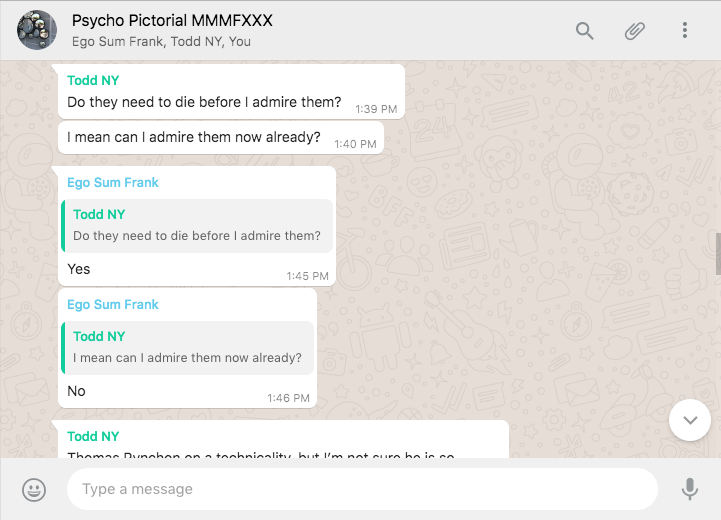721x520 pixels.
Task: Open group info via Psycho Pictorial title
Action: pyautogui.click(x=172, y=21)
